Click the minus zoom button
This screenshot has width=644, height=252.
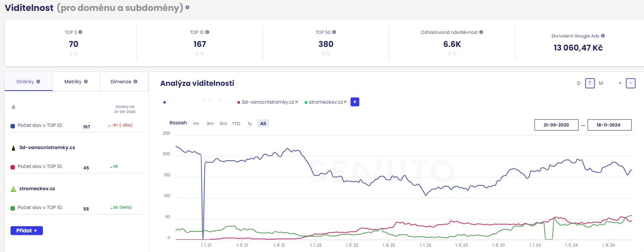(x=631, y=83)
